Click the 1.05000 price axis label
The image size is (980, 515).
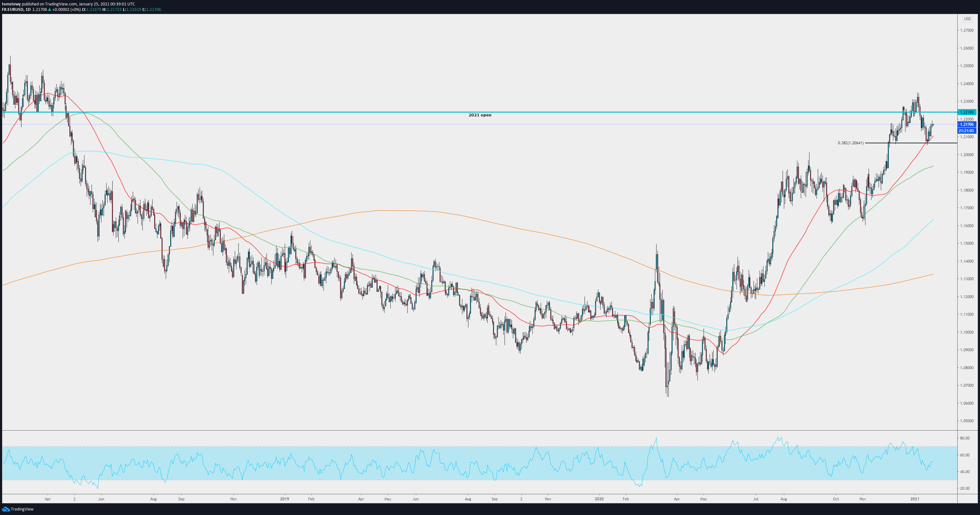[967, 421]
